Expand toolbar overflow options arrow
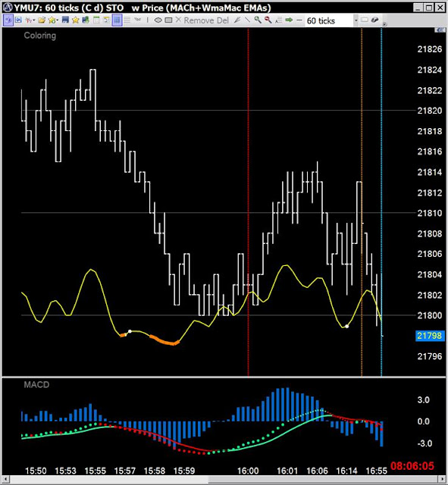The width and height of the screenshot is (448, 485). [x=384, y=23]
